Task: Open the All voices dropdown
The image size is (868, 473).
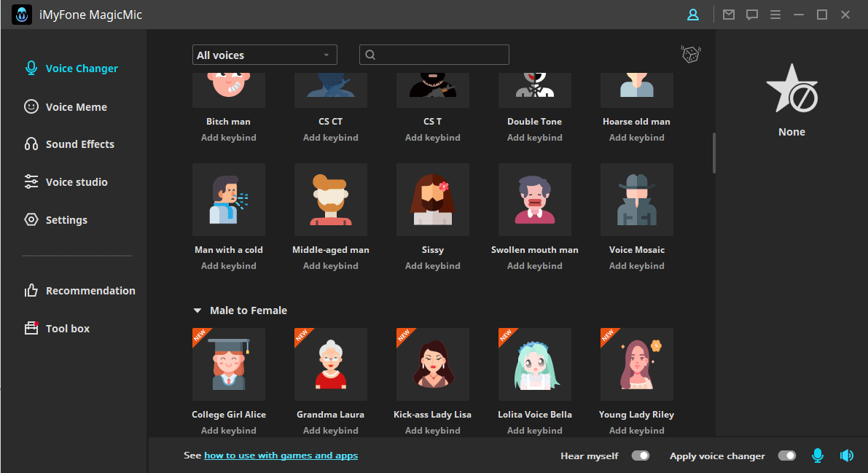Action: 265,55
